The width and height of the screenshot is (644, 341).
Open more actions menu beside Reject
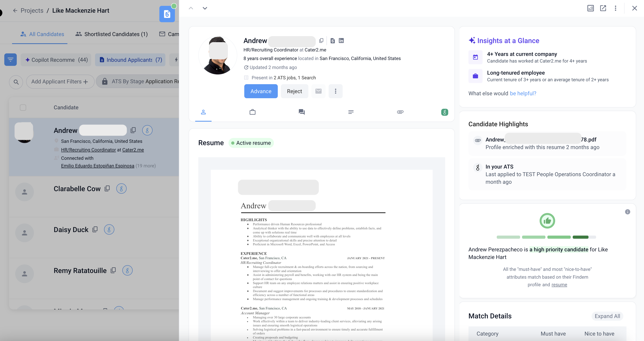pyautogui.click(x=335, y=91)
